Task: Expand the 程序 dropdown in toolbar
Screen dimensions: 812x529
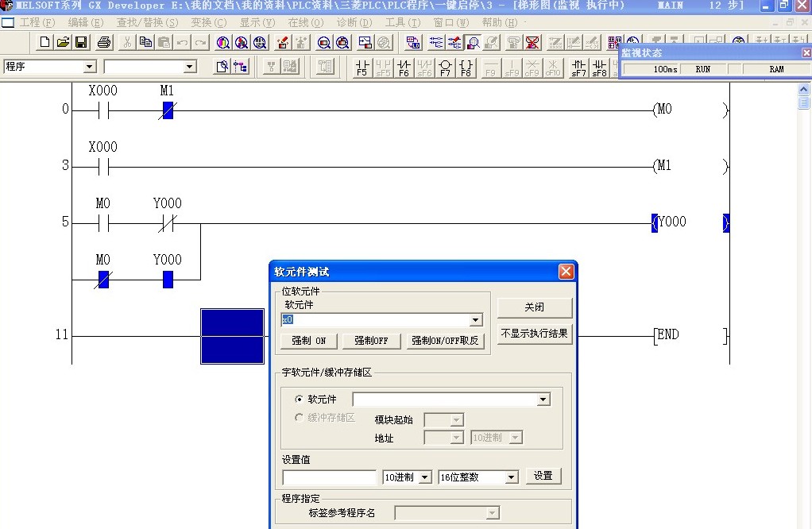Action: click(90, 67)
